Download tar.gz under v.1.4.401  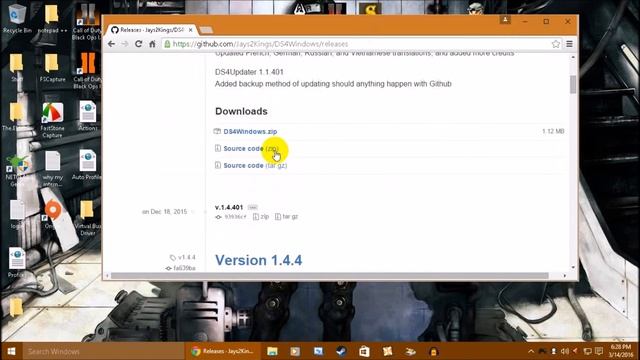[x=287, y=217]
